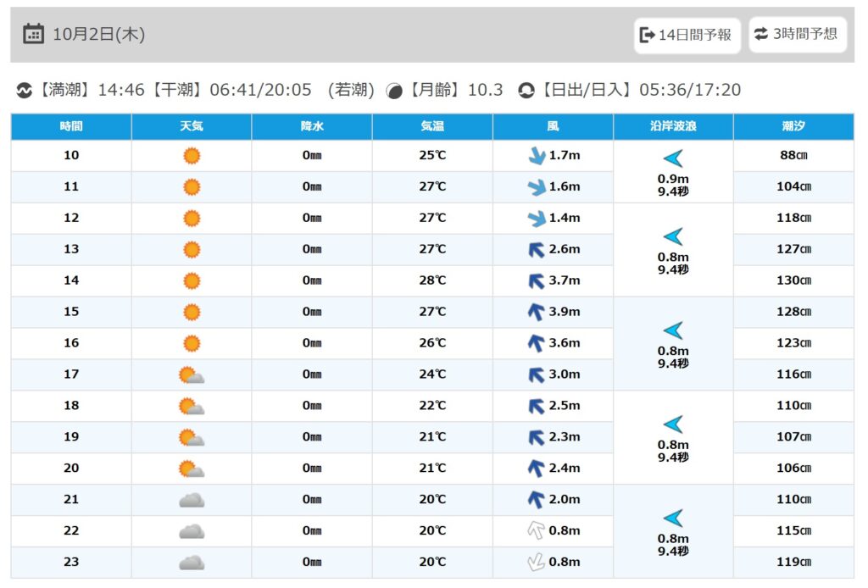Click the light blue wind arrow at 12時
The height and width of the screenshot is (588, 868).
(x=536, y=219)
